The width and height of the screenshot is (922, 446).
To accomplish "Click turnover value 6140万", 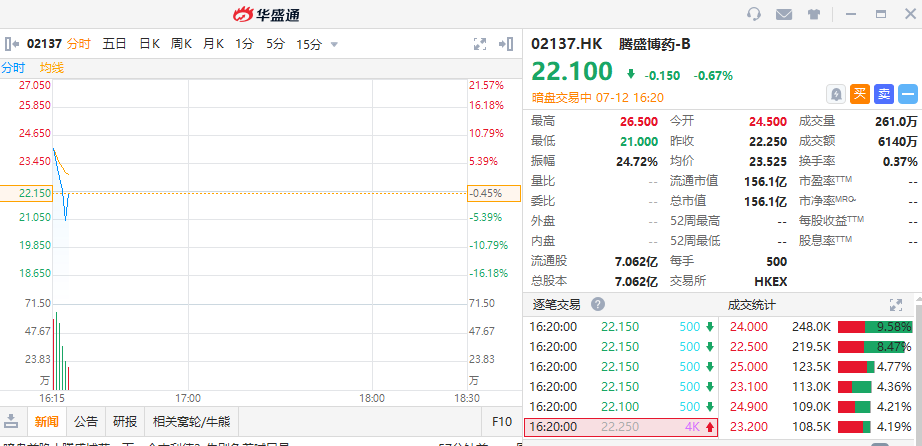I will coord(898,141).
